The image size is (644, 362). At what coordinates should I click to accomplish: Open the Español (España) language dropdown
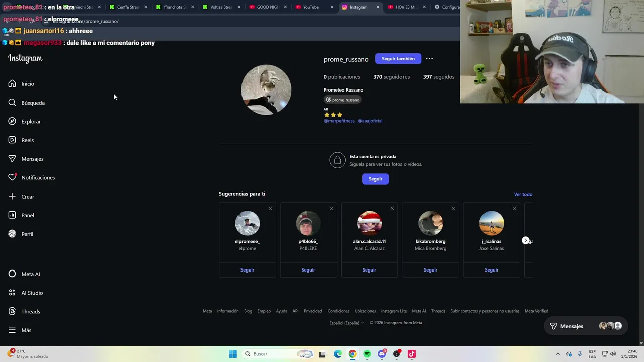tap(347, 323)
